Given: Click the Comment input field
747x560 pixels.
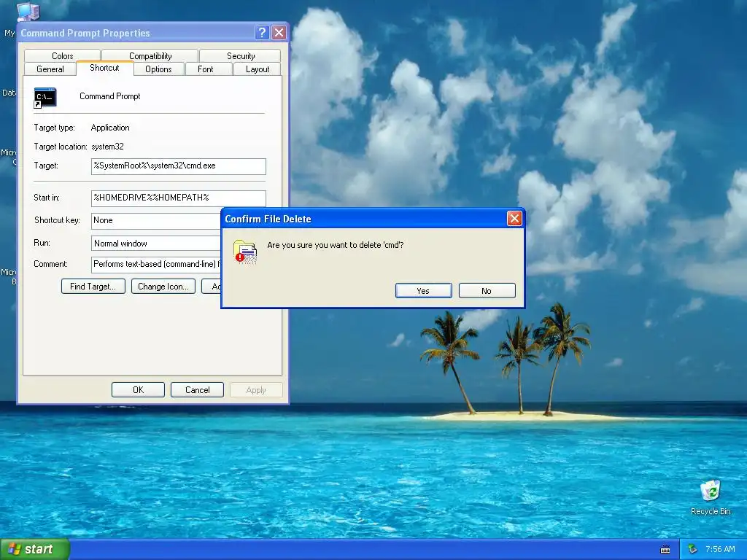Looking at the screenshot, I should (156, 264).
